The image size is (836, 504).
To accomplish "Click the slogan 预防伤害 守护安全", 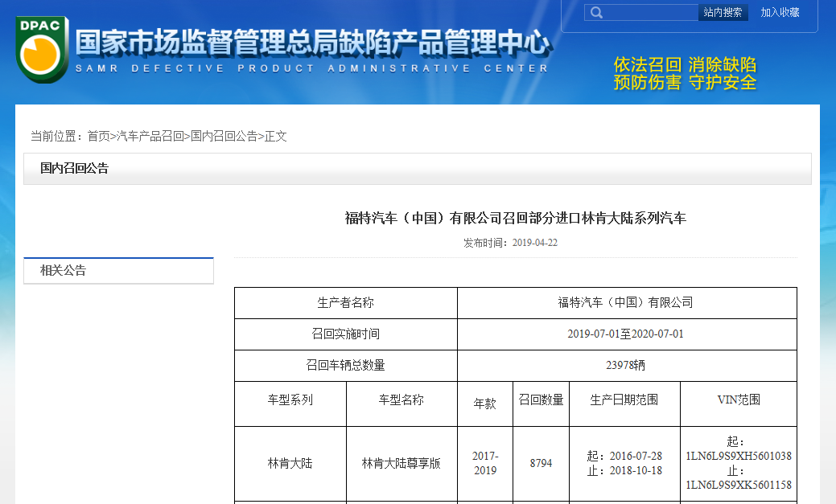I will [685, 83].
